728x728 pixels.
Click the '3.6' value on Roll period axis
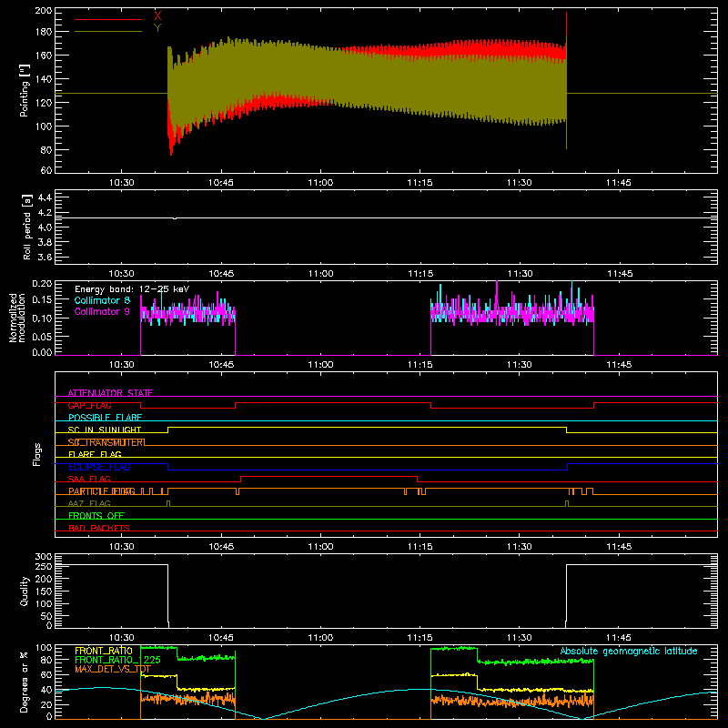45,258
